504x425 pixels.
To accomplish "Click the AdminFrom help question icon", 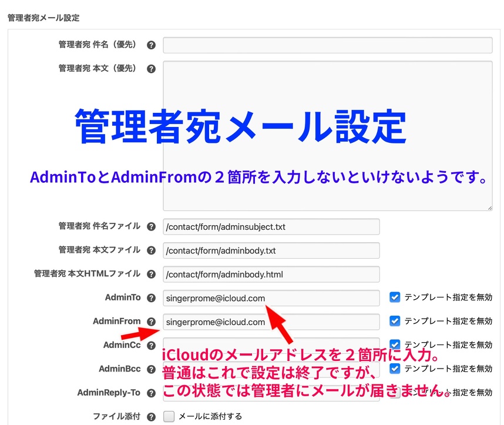I will [x=151, y=322].
